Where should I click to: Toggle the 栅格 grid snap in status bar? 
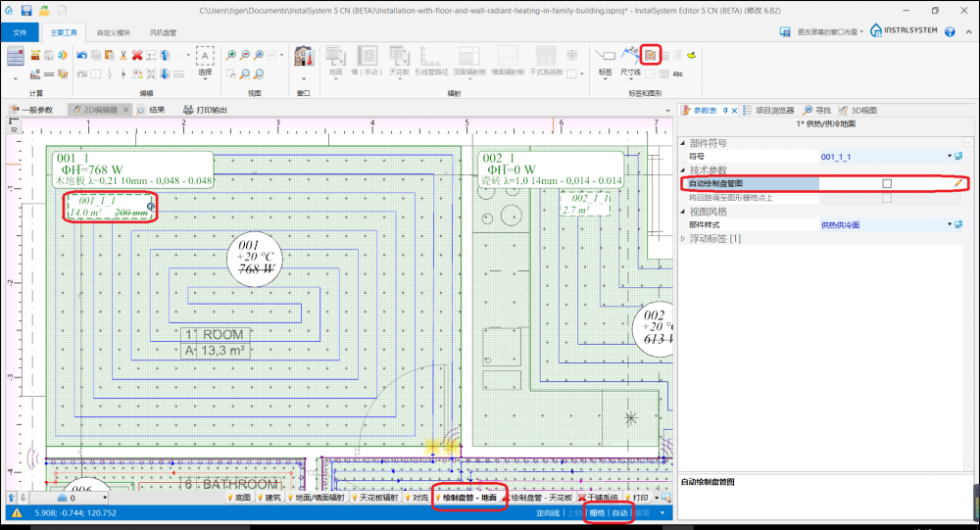tap(596, 512)
